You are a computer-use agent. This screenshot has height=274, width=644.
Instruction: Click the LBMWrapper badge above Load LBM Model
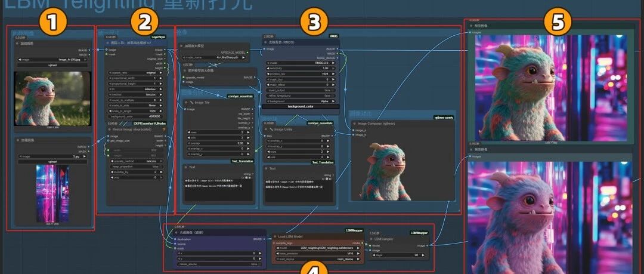point(353,230)
